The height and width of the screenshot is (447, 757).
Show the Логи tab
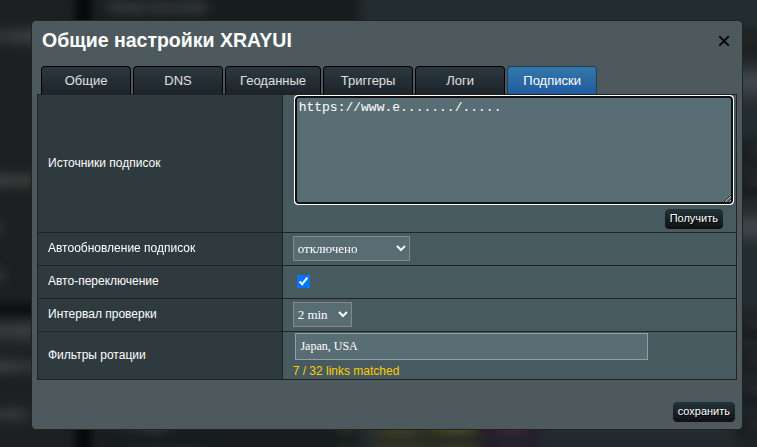[x=459, y=81]
